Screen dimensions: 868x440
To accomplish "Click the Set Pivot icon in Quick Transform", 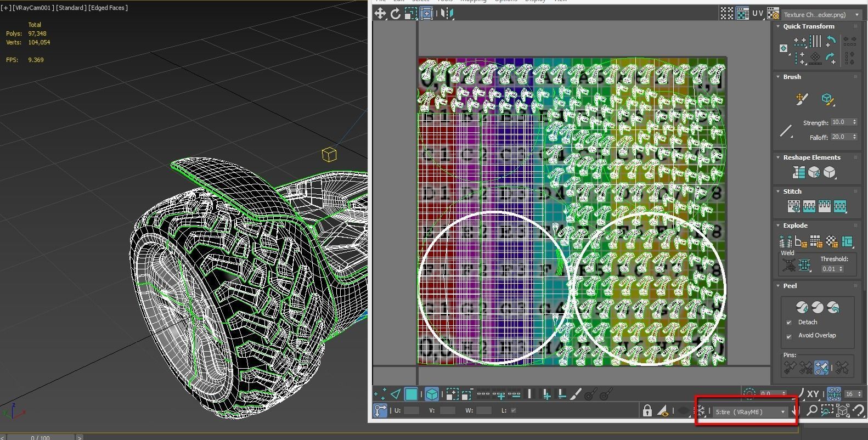I will [x=784, y=48].
